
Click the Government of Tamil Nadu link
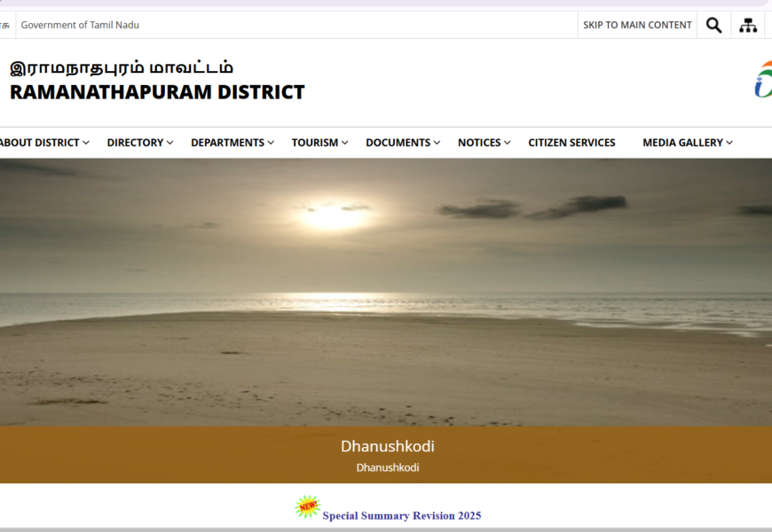coord(80,25)
